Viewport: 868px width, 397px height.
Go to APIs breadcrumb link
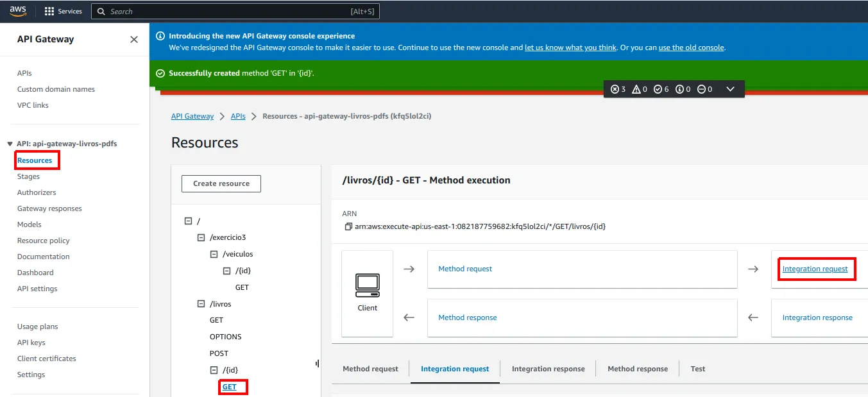(x=238, y=116)
